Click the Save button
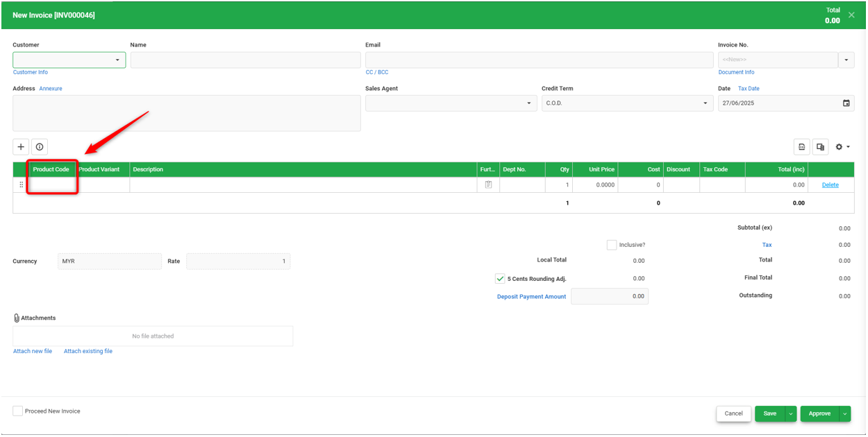 click(x=770, y=413)
